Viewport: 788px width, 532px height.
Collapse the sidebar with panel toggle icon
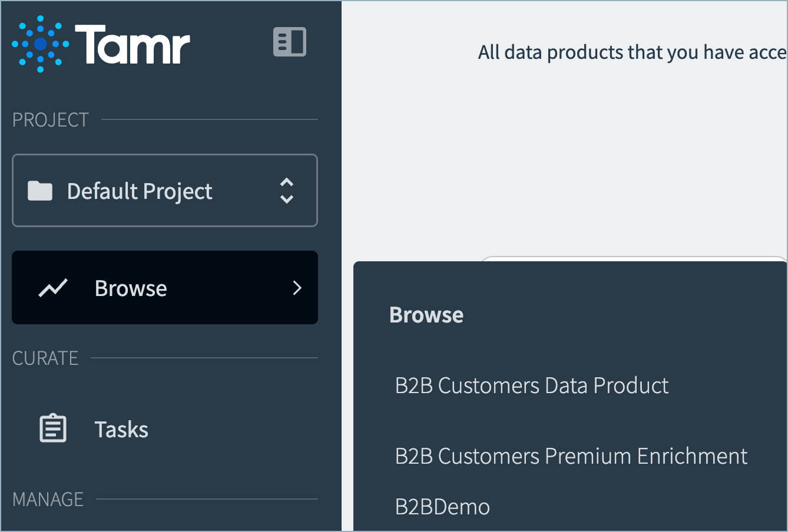pyautogui.click(x=290, y=42)
